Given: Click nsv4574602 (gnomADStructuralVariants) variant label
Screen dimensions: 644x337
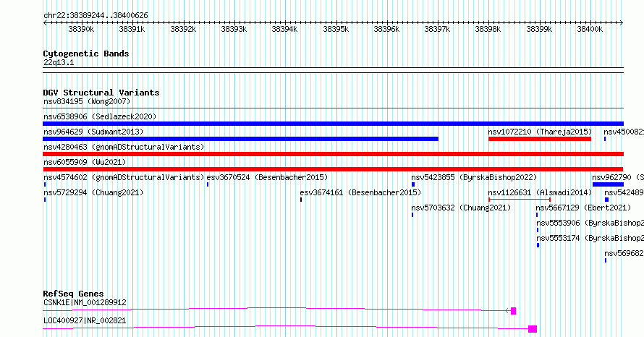Looking at the screenshot, I should point(124,177).
